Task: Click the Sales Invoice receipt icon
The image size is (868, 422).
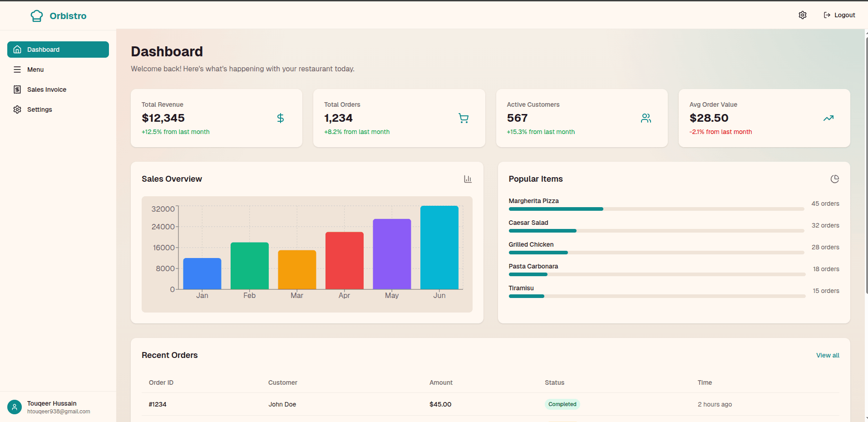Action: [x=17, y=89]
